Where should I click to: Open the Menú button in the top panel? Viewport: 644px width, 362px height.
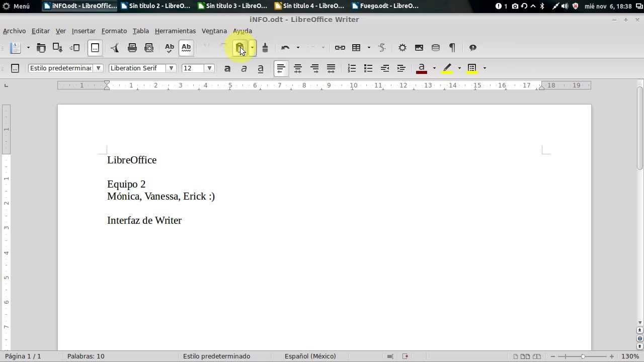(17, 6)
